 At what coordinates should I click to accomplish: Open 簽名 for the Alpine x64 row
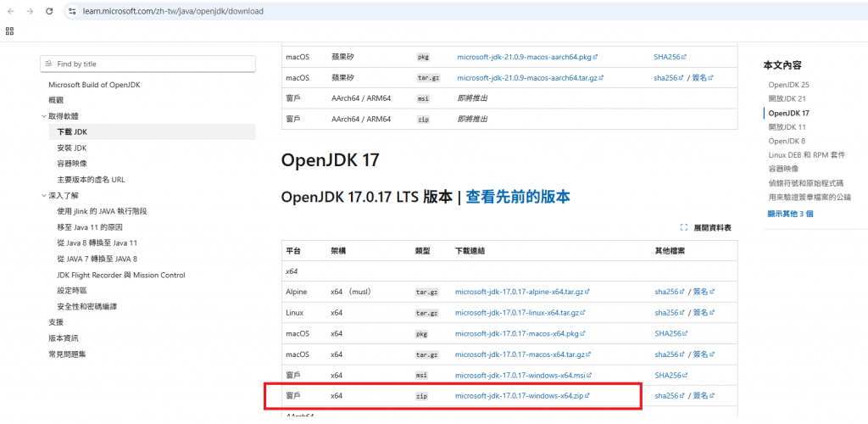pyautogui.click(x=704, y=291)
